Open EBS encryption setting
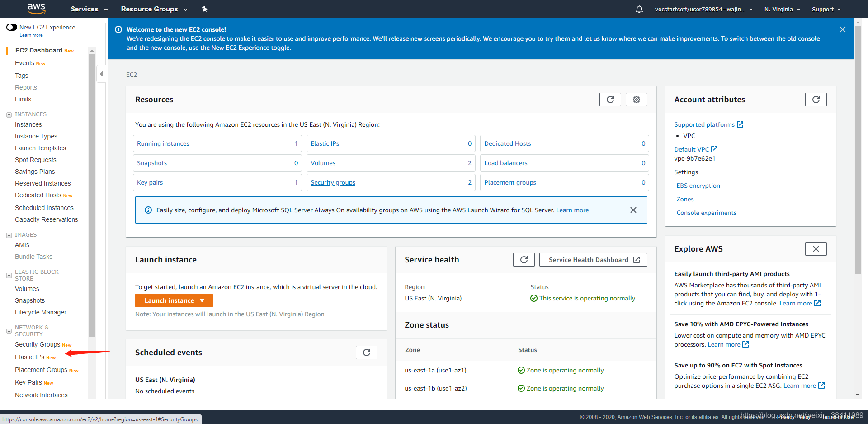 698,186
